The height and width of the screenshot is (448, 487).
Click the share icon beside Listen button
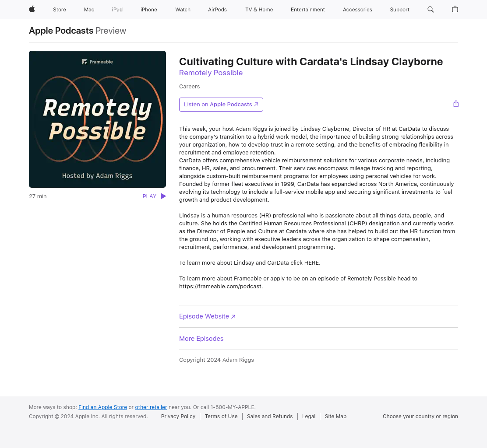coord(455,104)
